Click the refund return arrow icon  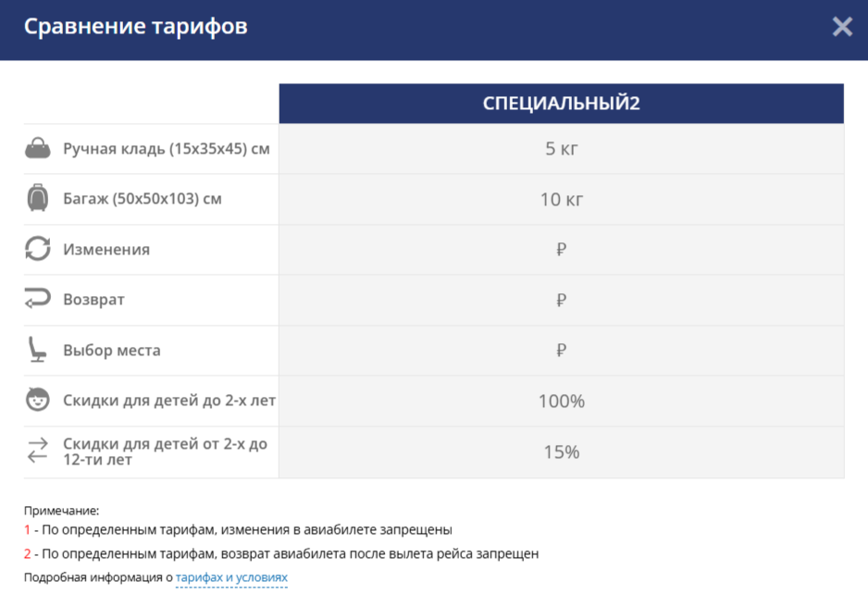pos(38,299)
